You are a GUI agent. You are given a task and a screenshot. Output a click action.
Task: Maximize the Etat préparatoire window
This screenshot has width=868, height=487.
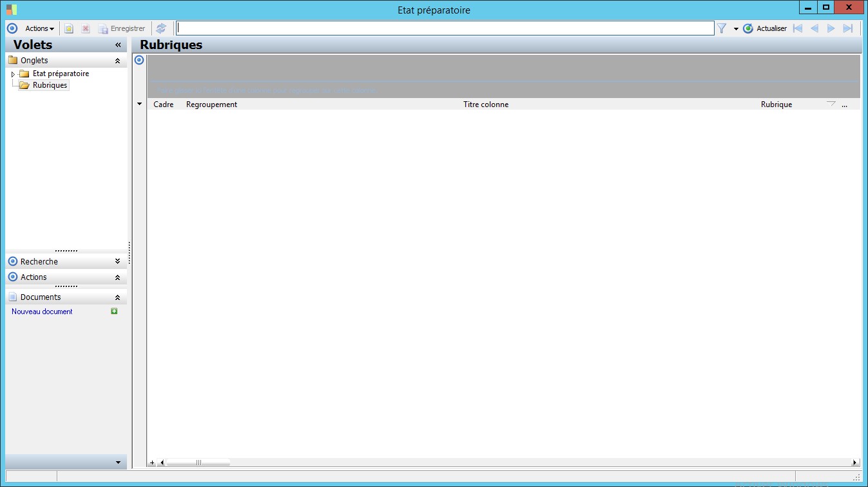coord(825,7)
